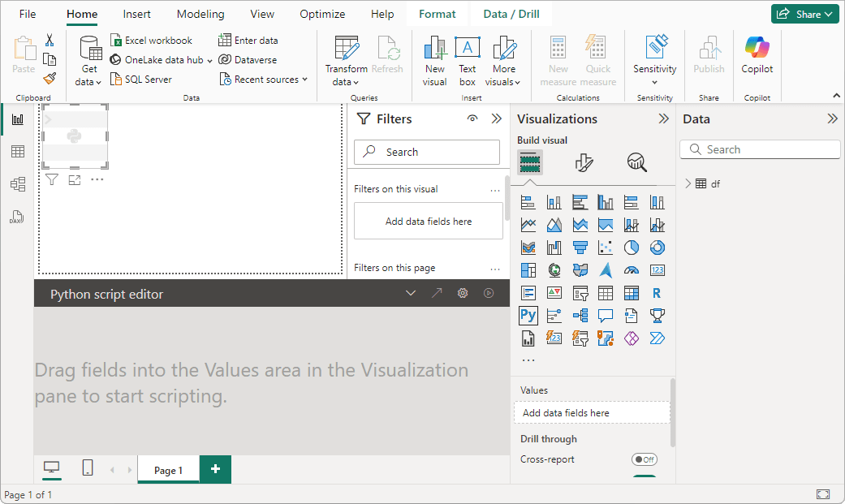Image resolution: width=845 pixels, height=504 pixels.
Task: Select the Treemap visual
Action: (528, 269)
